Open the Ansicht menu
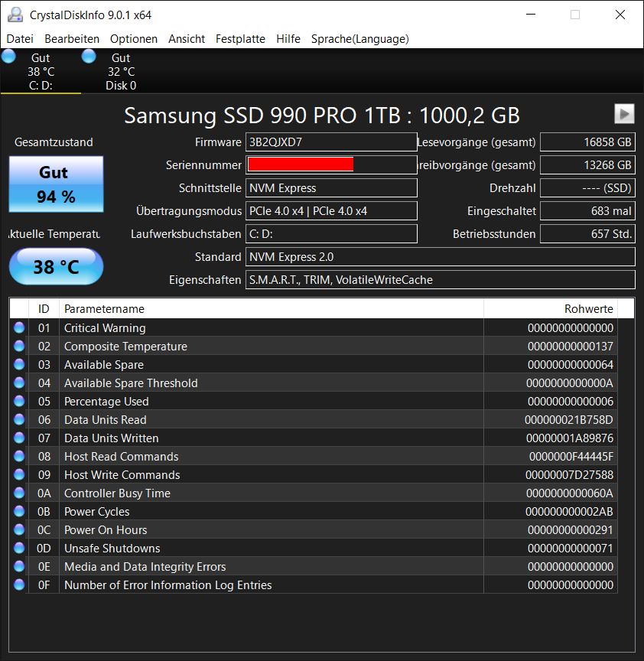Image resolution: width=644 pixels, height=661 pixels. pyautogui.click(x=187, y=39)
